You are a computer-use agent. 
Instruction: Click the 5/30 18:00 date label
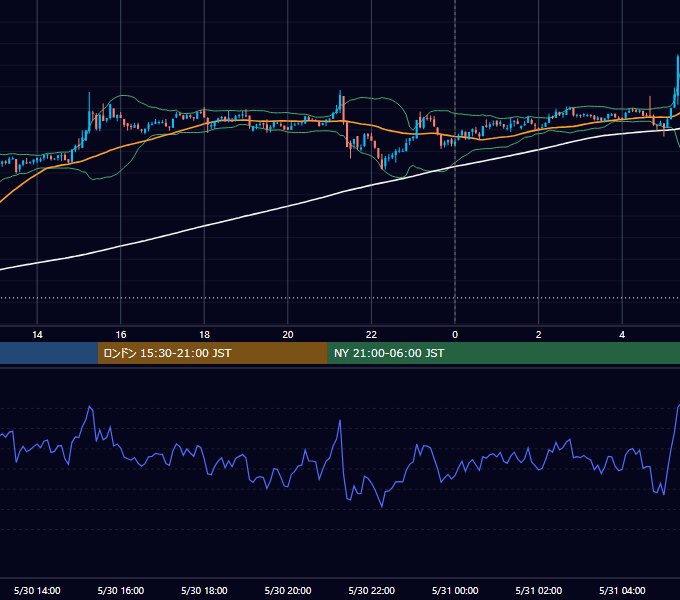[204, 590]
